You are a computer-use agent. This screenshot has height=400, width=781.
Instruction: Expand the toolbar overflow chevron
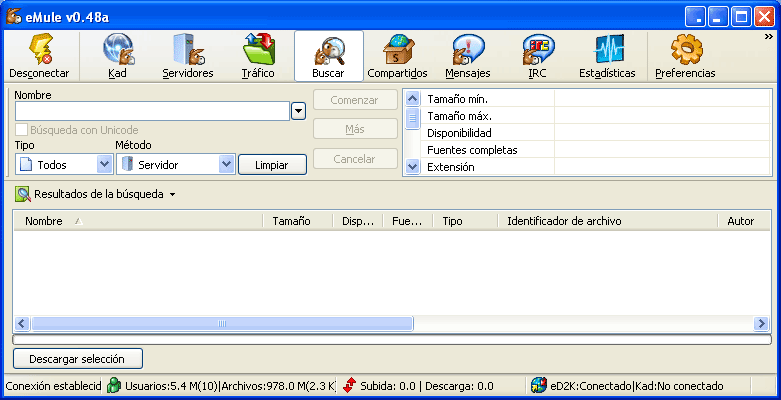point(769,36)
